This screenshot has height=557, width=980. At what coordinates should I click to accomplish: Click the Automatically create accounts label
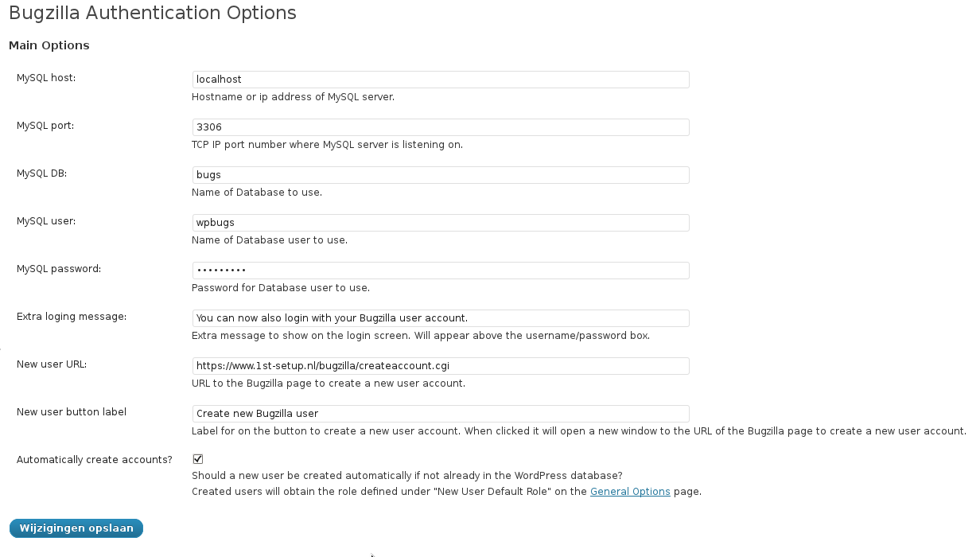pos(95,460)
